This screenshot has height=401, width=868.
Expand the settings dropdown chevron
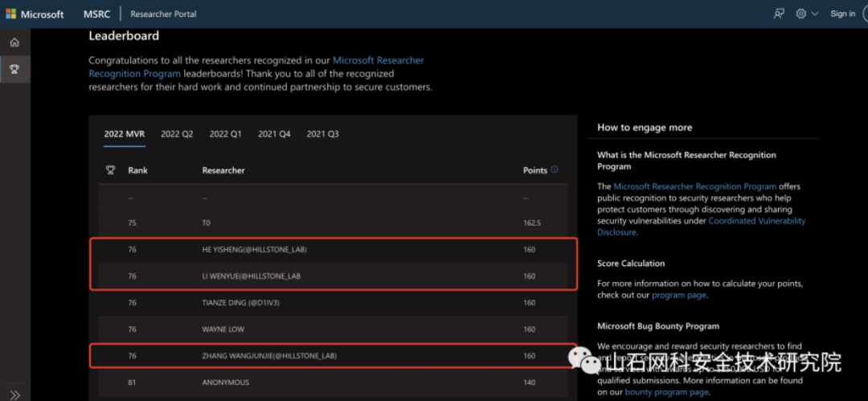click(x=814, y=14)
